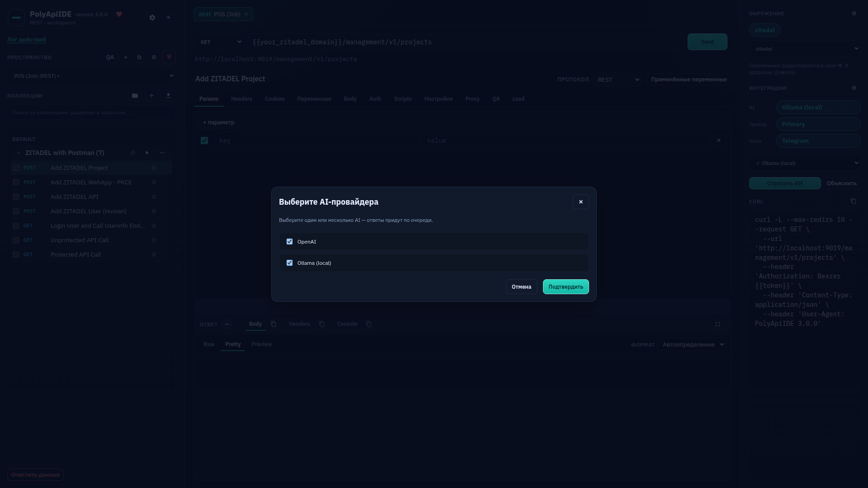
Task: Switch to the Headers request tab
Action: pos(241,99)
